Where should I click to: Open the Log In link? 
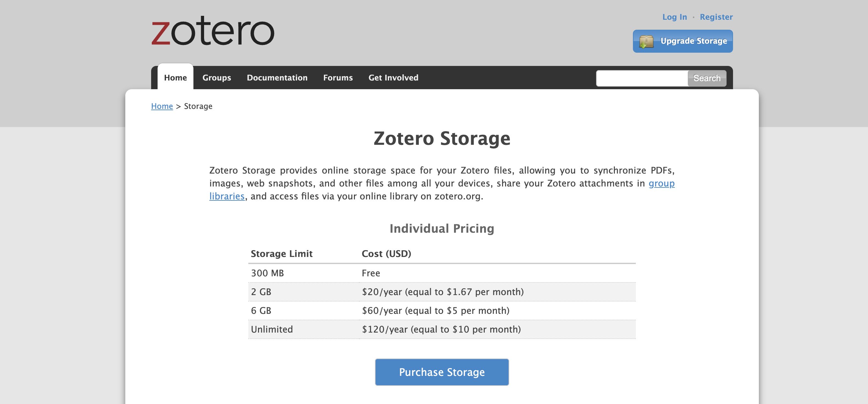pos(674,17)
